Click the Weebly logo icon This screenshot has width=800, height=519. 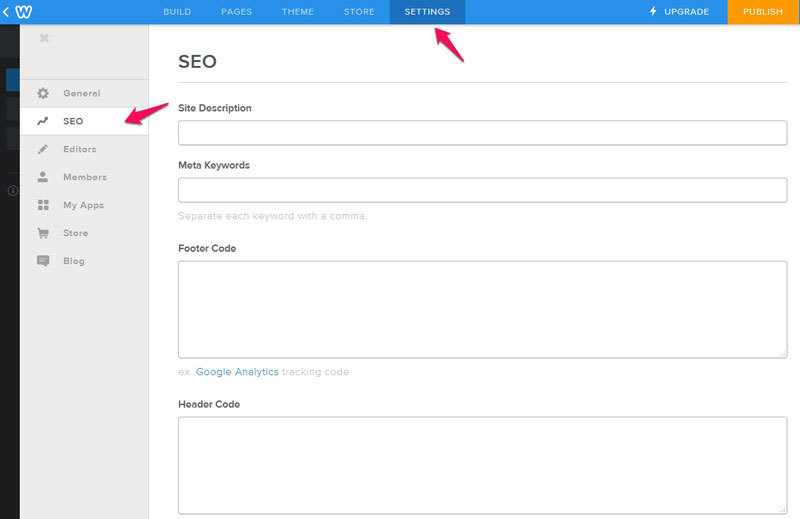click(25, 12)
